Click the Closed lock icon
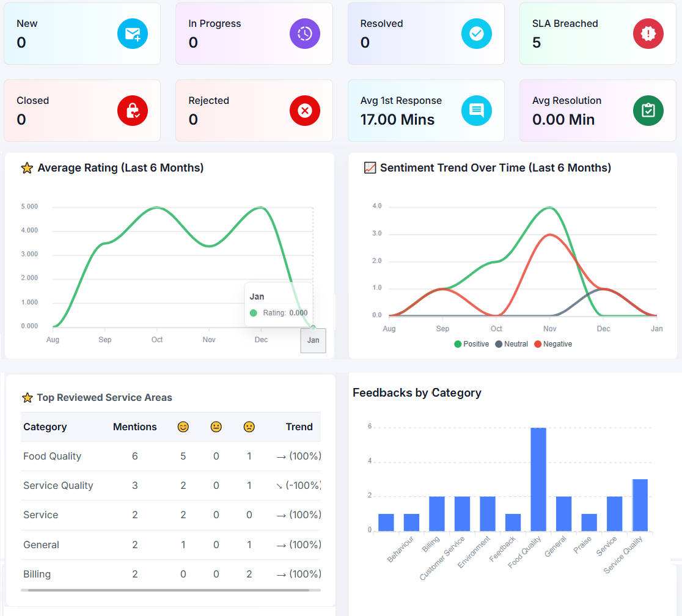 [133, 111]
